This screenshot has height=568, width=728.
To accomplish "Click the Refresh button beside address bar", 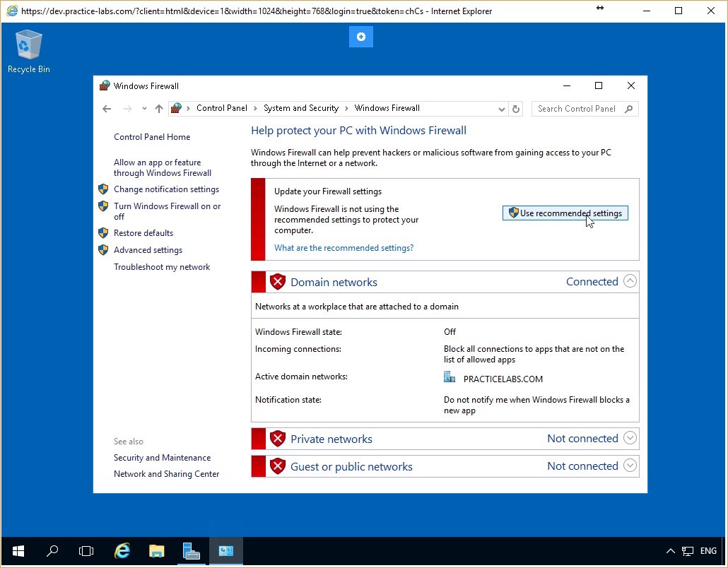I will click(516, 109).
